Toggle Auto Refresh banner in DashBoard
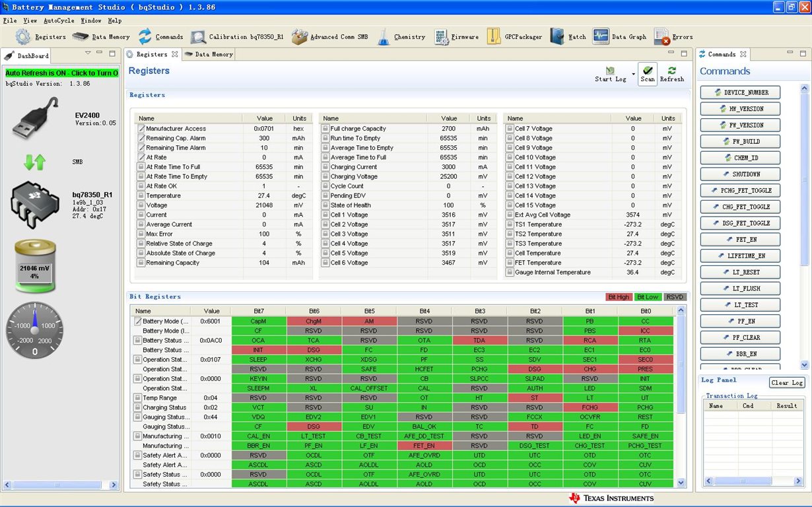812x507 pixels. (61, 73)
